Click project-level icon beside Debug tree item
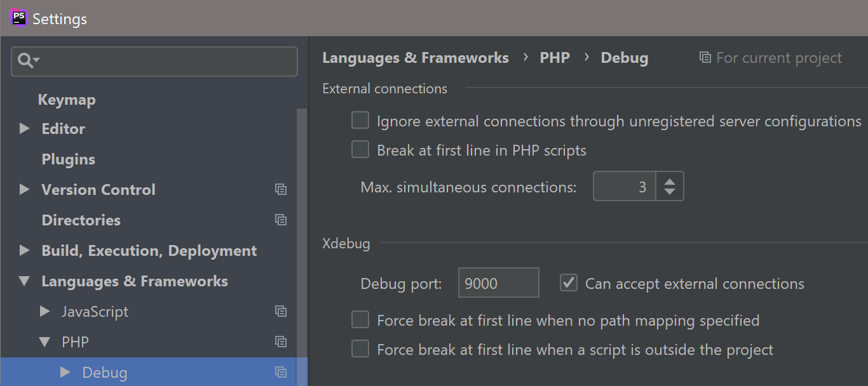The width and height of the screenshot is (868, 386). [x=281, y=373]
